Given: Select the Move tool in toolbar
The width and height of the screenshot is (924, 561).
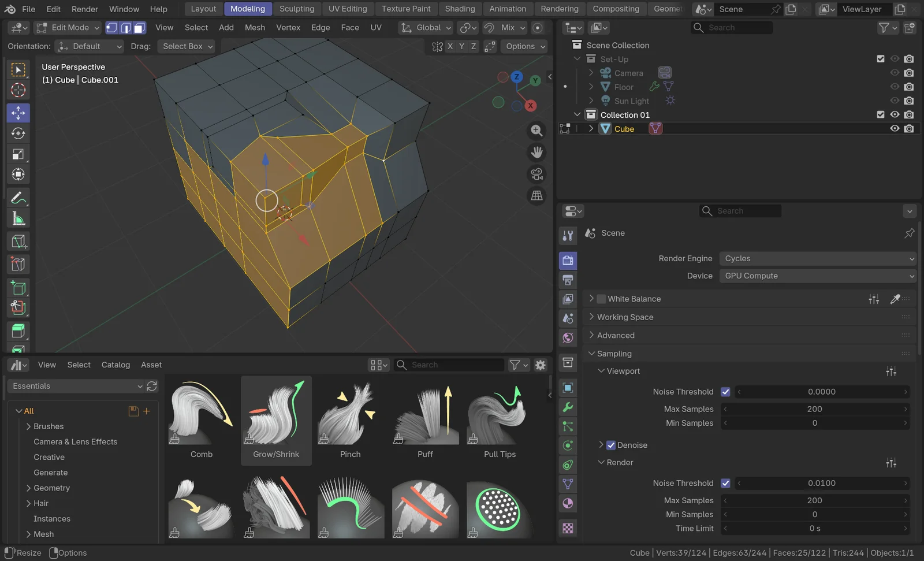Looking at the screenshot, I should tap(18, 113).
